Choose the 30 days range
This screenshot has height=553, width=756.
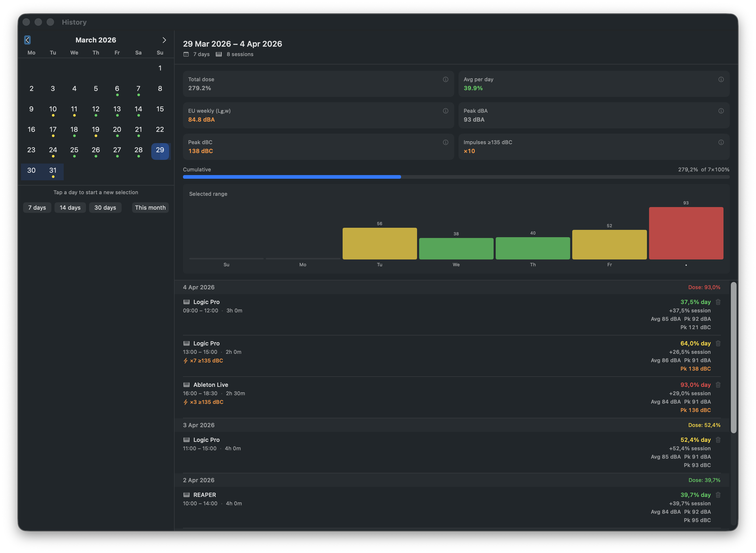pyautogui.click(x=105, y=208)
